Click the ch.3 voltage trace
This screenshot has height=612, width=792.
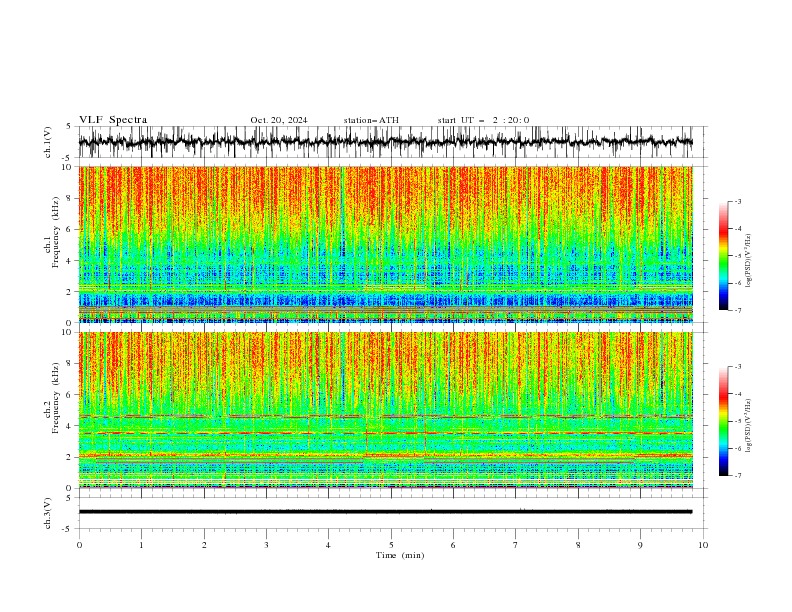click(385, 512)
